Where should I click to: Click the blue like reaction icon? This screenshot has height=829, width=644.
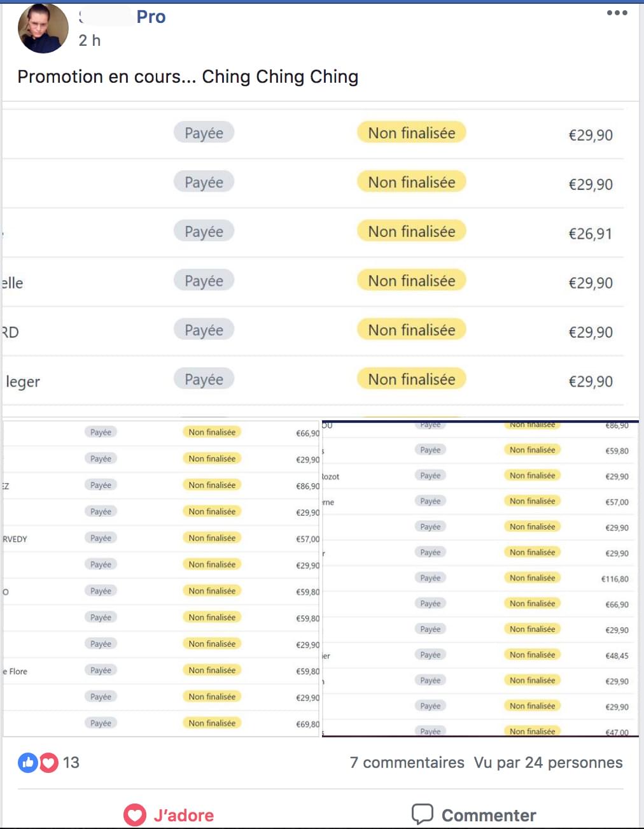tap(28, 762)
